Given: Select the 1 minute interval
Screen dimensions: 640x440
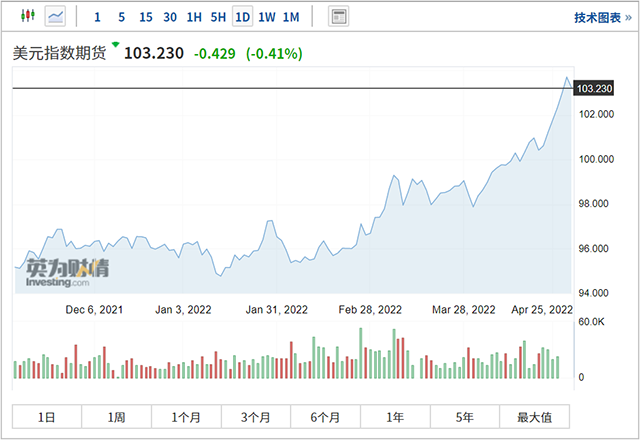Looking at the screenshot, I should coord(97,17).
